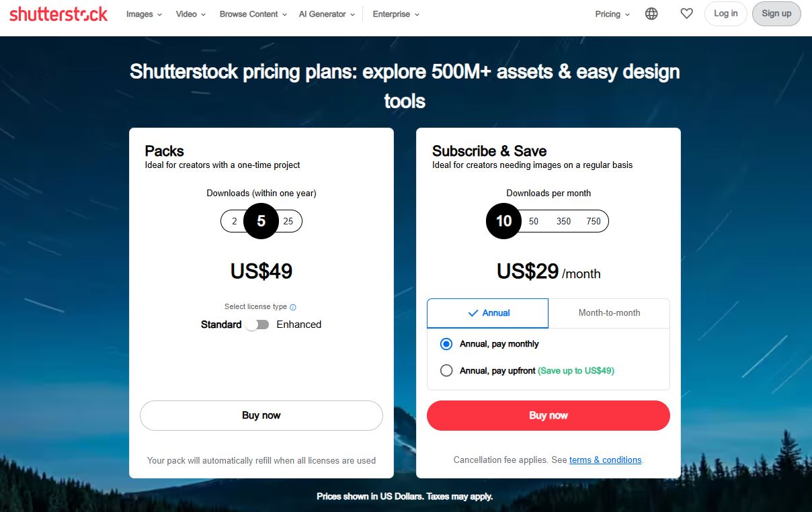Viewport: 812px width, 512px height.
Task: Open the globe language selector
Action: tap(651, 13)
